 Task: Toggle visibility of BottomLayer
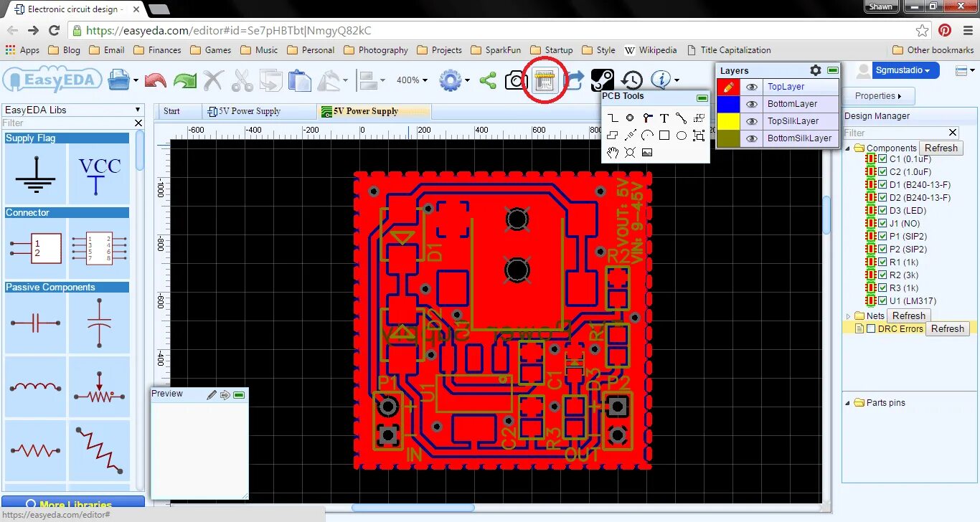click(752, 104)
